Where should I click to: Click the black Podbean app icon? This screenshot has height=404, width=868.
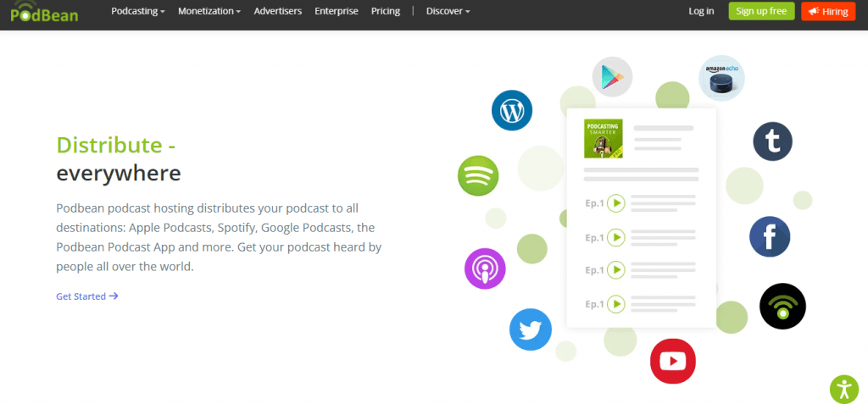(782, 306)
